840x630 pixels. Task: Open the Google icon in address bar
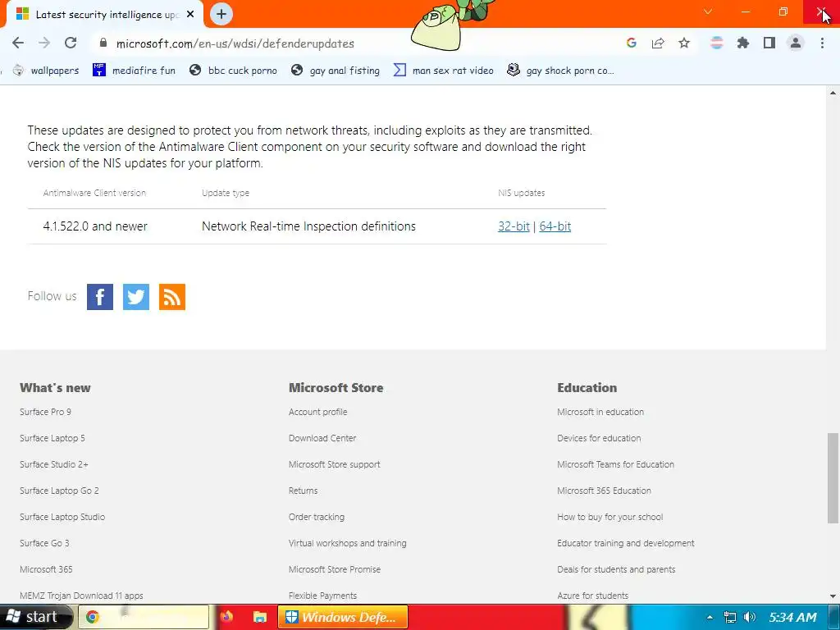632,43
